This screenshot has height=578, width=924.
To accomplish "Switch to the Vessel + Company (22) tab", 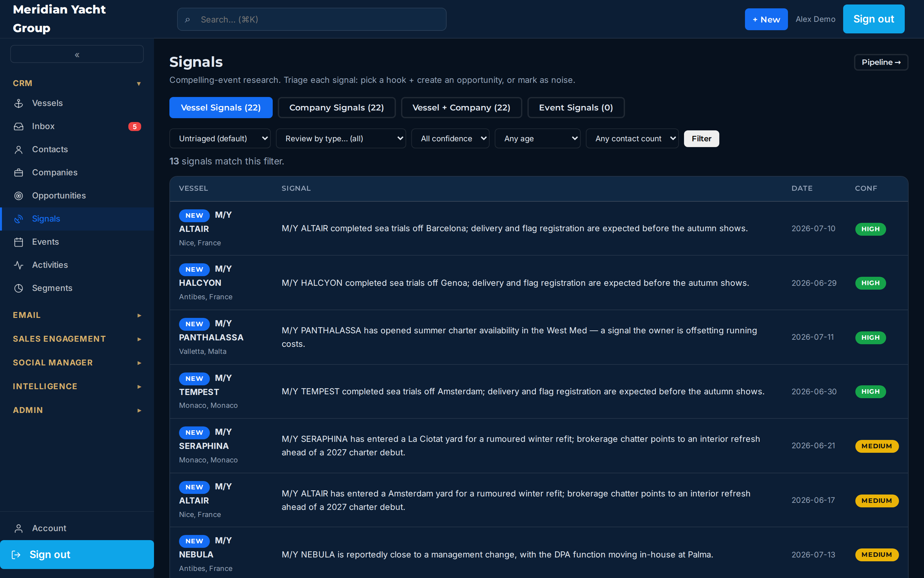I will [x=461, y=108].
